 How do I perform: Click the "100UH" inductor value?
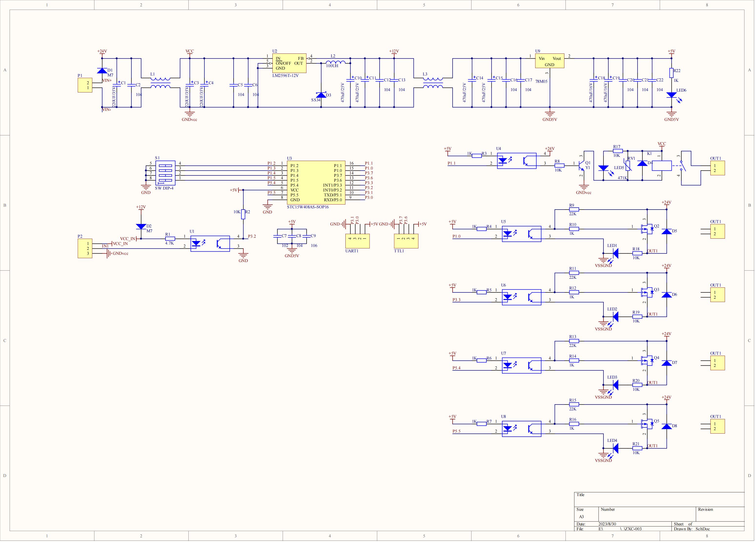[x=332, y=66]
